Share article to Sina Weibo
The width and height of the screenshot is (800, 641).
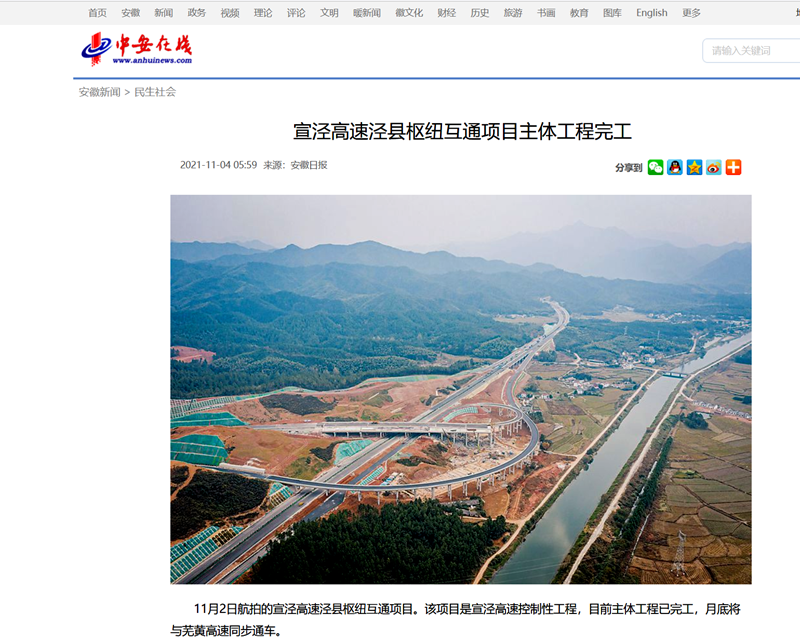coord(713,167)
